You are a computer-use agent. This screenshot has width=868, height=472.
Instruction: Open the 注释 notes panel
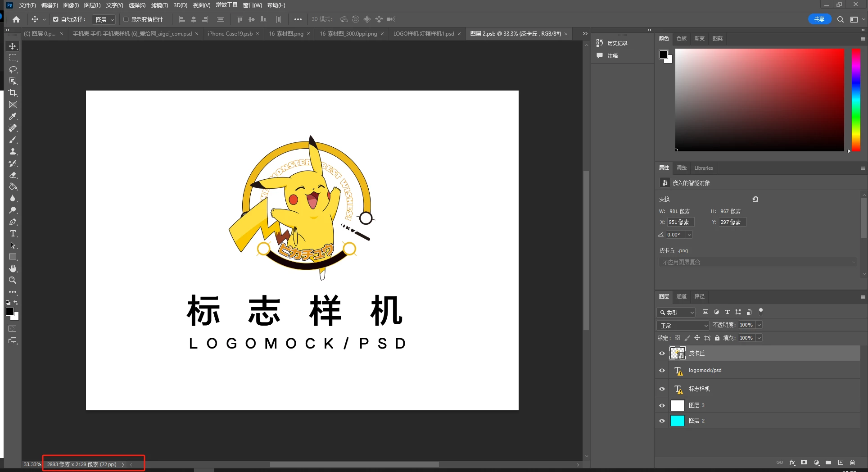612,56
